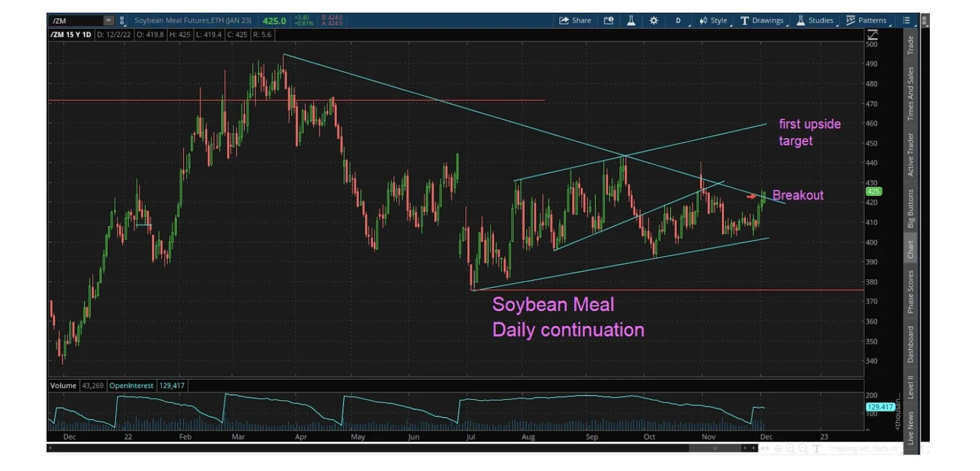
Task: Select the Chart sidebar tab
Action: tap(911, 249)
